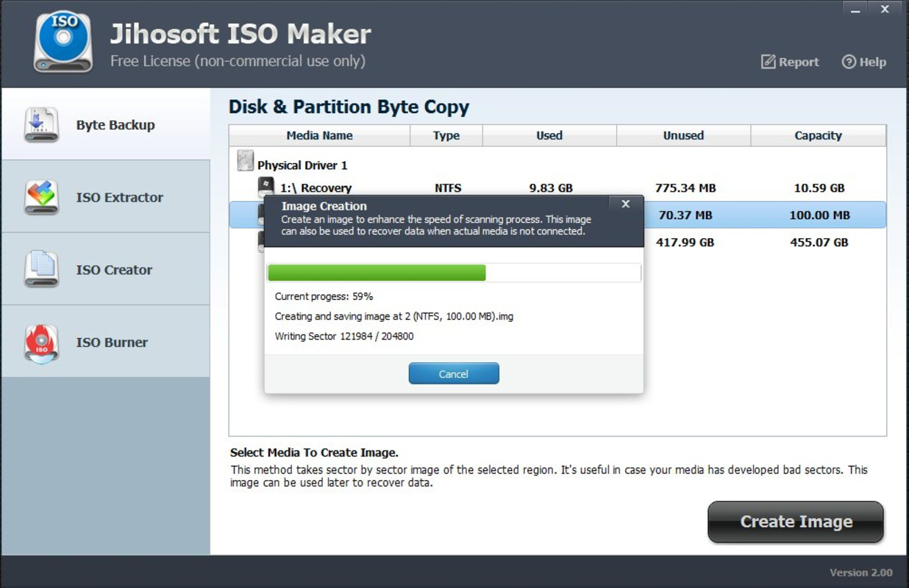Screen dimensions: 909x588
Task: Open the Help link
Action: tap(864, 62)
